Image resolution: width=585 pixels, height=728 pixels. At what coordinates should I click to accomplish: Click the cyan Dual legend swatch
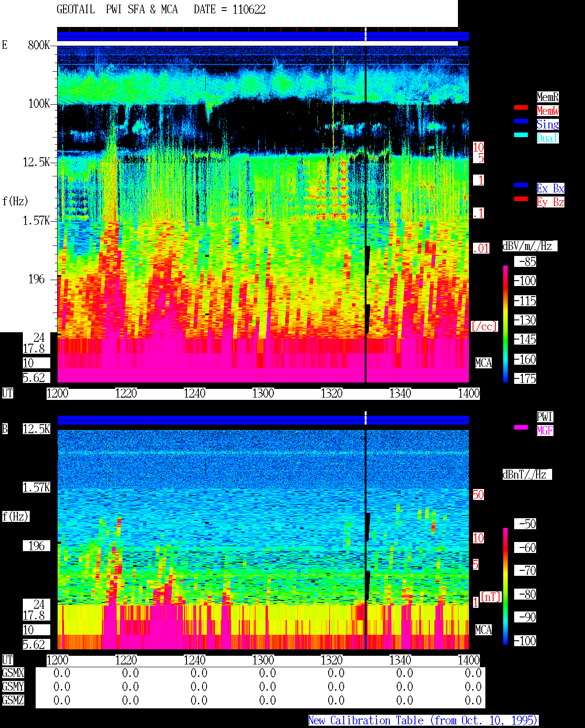pos(521,135)
